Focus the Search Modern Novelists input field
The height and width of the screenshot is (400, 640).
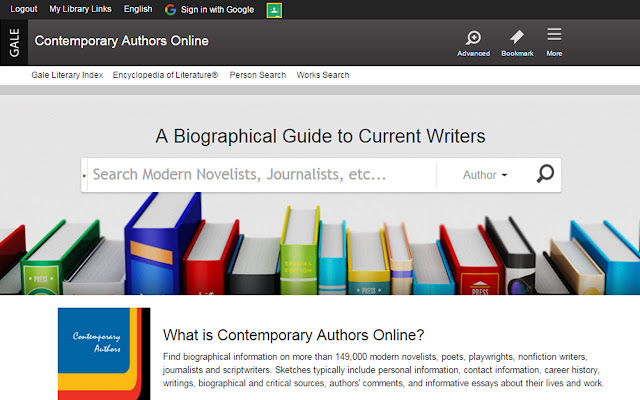[x=261, y=175]
